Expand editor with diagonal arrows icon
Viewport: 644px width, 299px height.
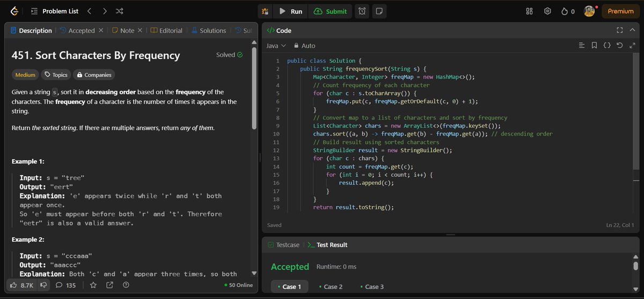pyautogui.click(x=632, y=46)
